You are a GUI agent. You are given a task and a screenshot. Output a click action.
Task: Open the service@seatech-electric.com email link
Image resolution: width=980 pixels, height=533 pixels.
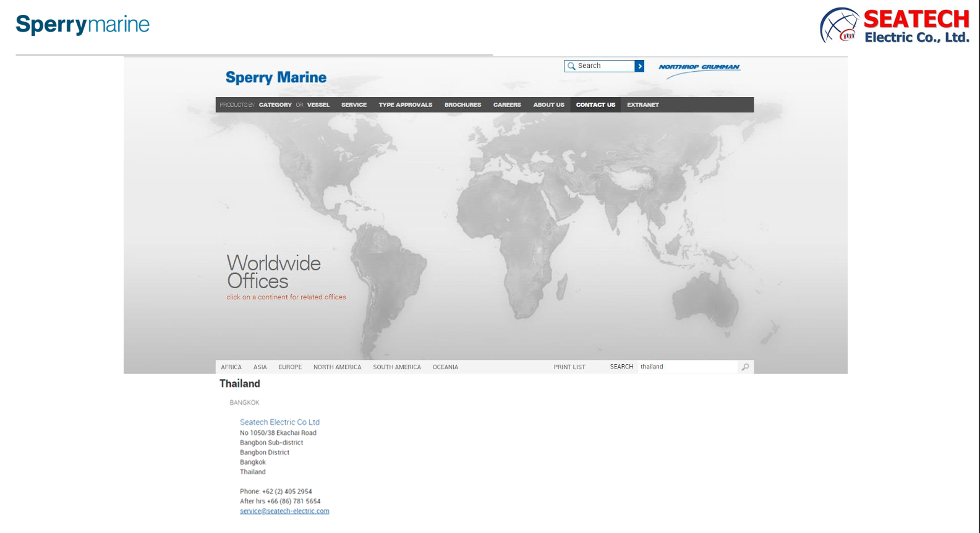(284, 511)
